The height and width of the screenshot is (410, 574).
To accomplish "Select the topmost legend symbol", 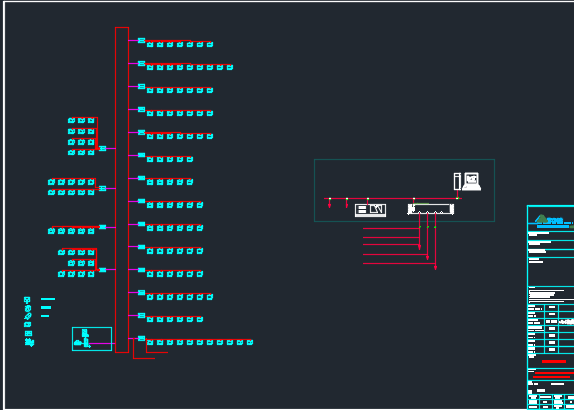I will 27,300.
